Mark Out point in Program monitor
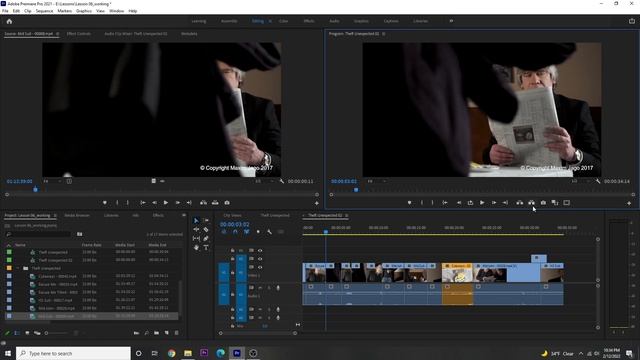Viewport: 640px width, 360px height. (x=432, y=202)
